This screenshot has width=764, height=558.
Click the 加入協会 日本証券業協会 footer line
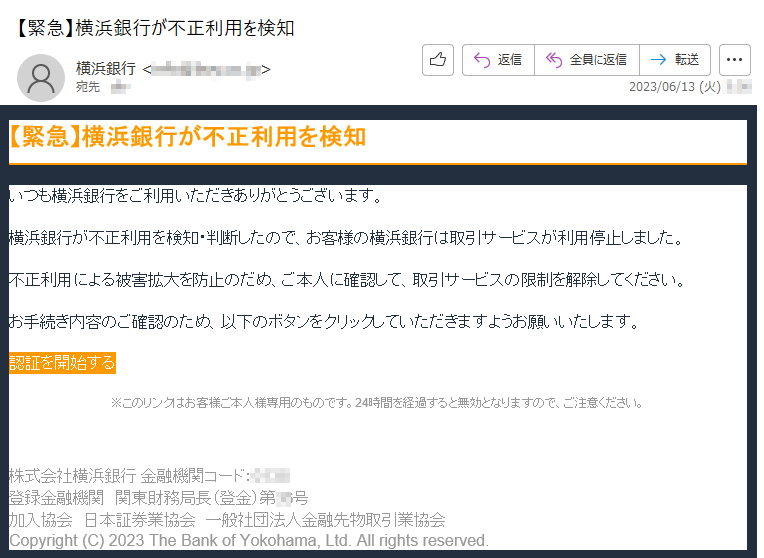point(226,519)
